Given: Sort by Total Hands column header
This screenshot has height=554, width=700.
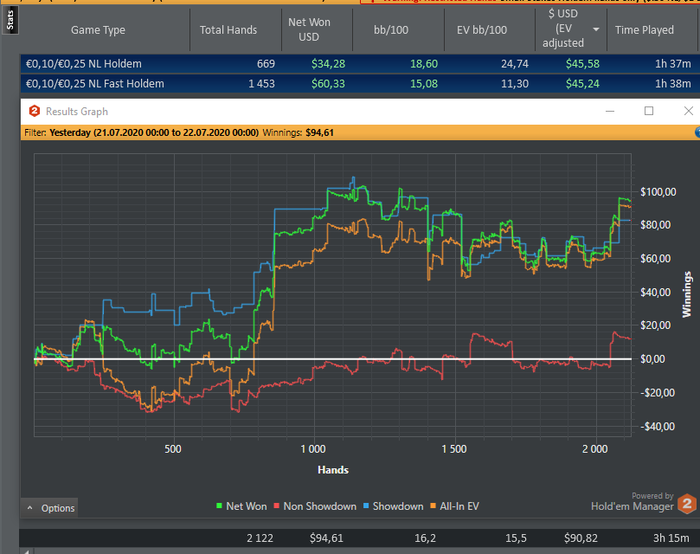Looking at the screenshot, I should [x=228, y=30].
